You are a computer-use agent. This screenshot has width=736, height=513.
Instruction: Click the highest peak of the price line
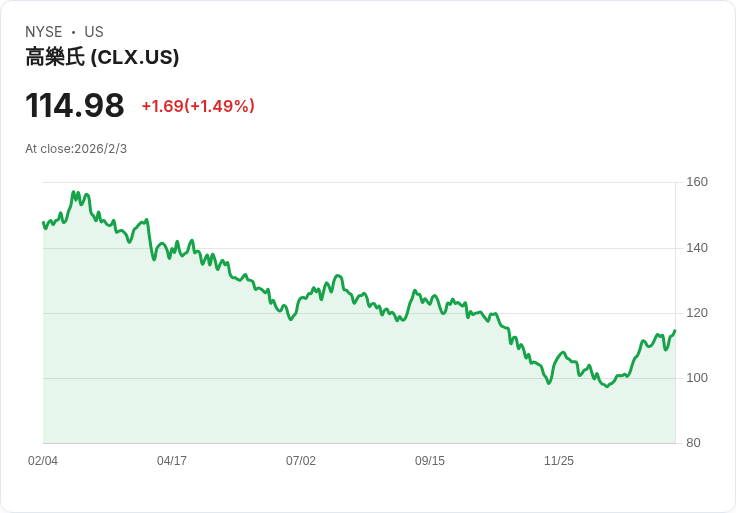[73, 192]
